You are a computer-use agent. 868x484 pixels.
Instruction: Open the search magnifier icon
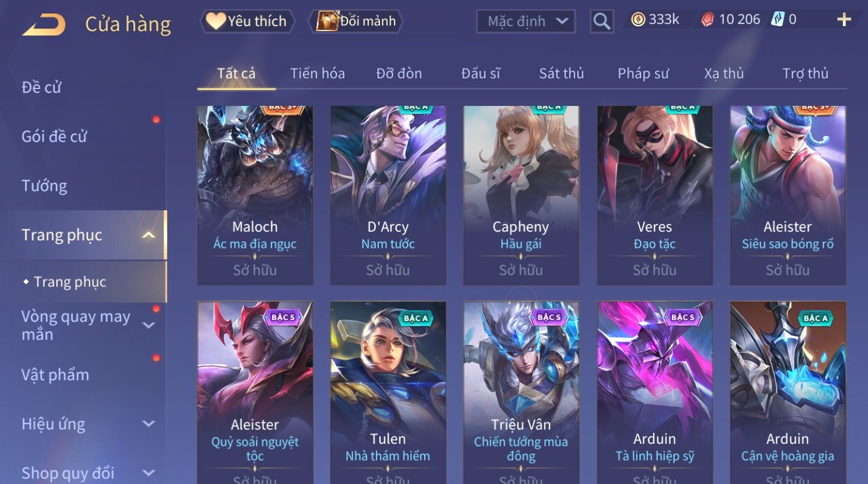[x=602, y=22]
